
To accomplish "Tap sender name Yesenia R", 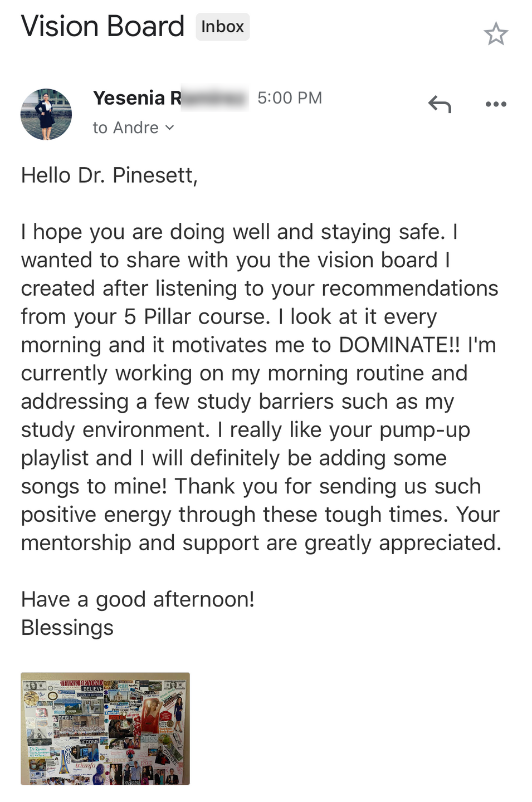I will click(x=137, y=98).
